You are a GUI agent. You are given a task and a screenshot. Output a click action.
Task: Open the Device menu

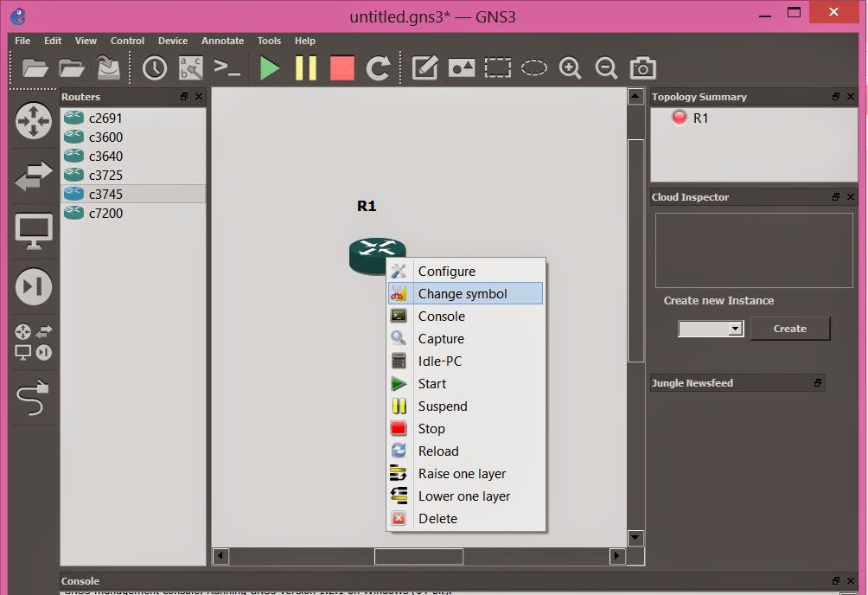coord(173,41)
